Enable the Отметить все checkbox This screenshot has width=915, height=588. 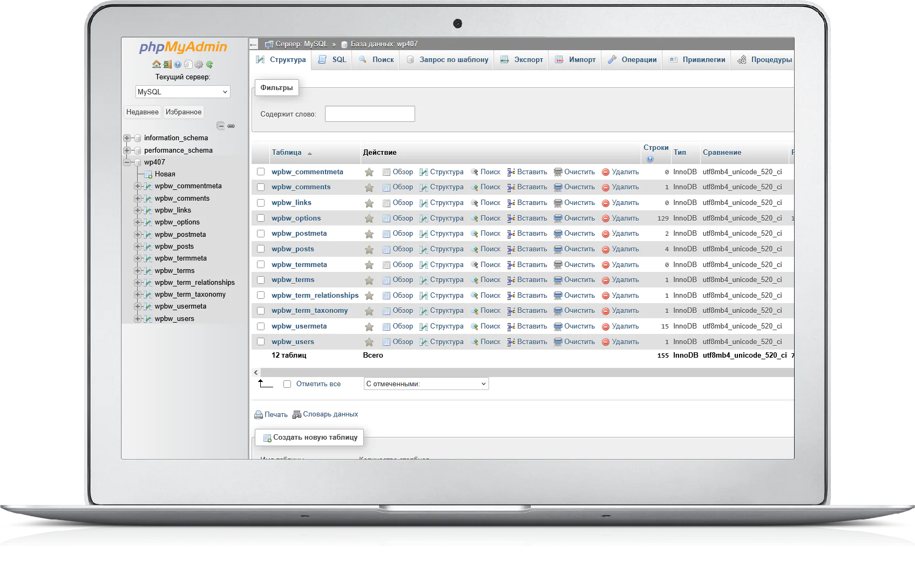tap(287, 384)
